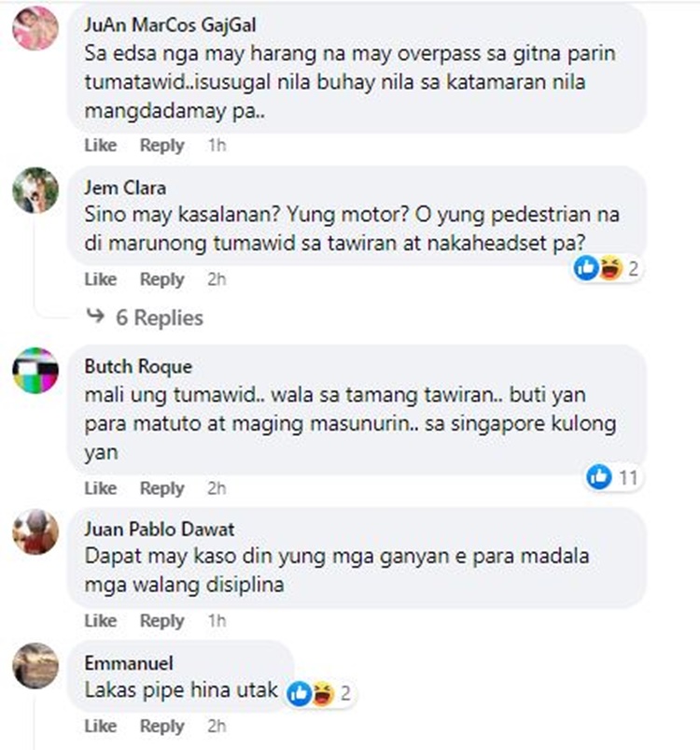
Task: Like Emmanuel's comment
Action: [x=101, y=726]
